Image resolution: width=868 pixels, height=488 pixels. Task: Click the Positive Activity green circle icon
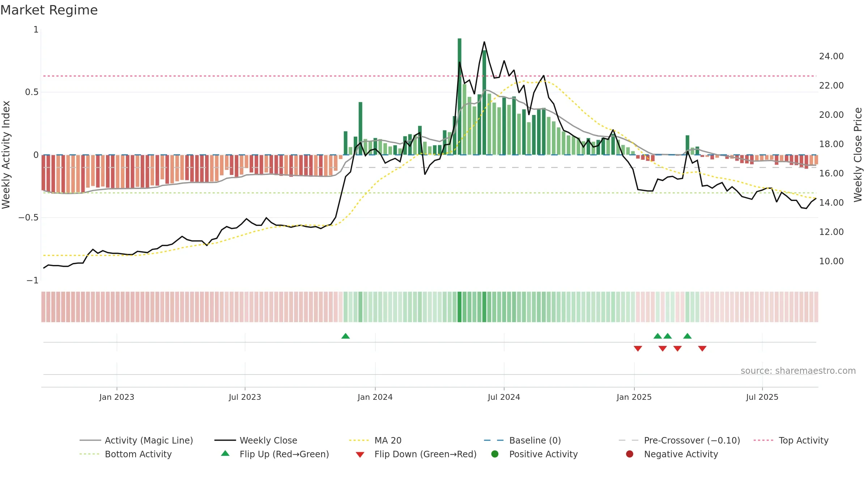(x=495, y=454)
